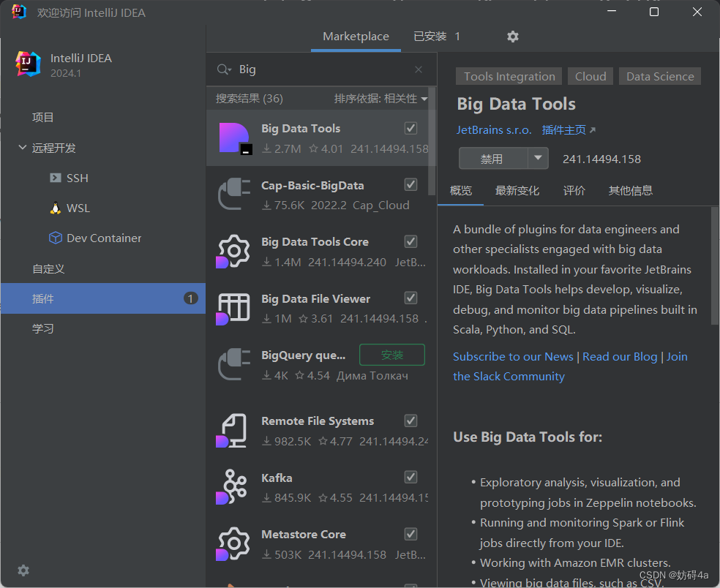The width and height of the screenshot is (720, 588).
Task: Click the description panel vertical scrollbar
Action: coord(716,265)
